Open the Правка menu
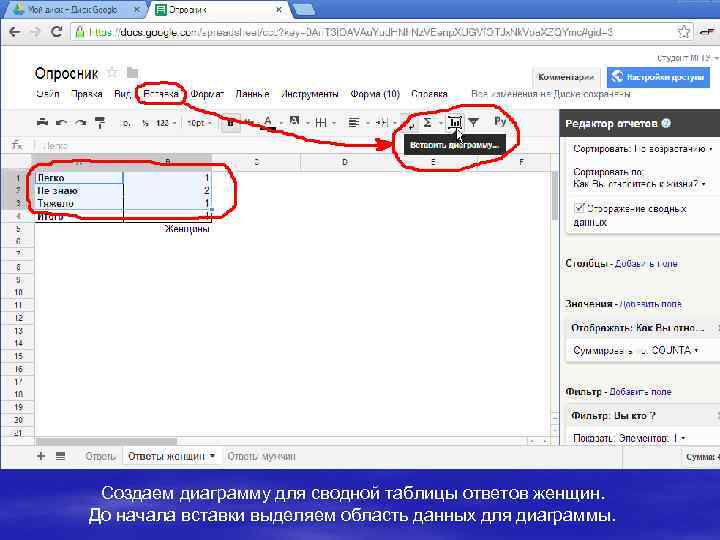This screenshot has width=720, height=540. coord(87,94)
